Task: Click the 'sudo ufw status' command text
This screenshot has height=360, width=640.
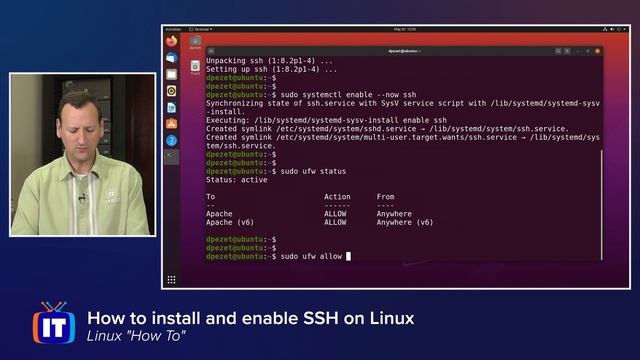Action: pos(313,171)
